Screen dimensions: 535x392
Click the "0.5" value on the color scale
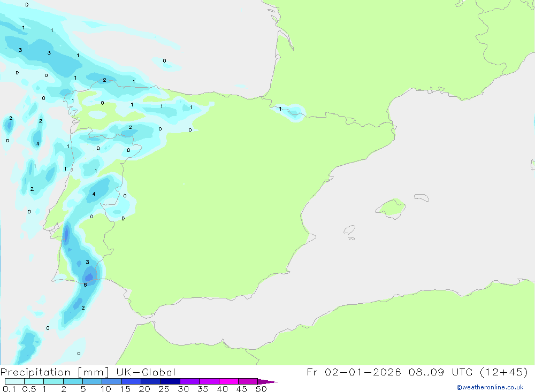[x=29, y=389]
